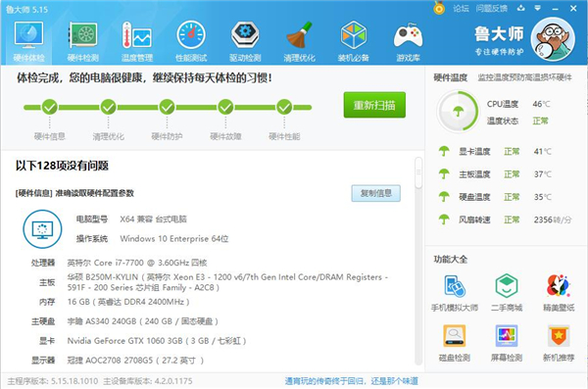The height and width of the screenshot is (389, 588).
Task: Click the 硬盘温度 umbrella icon
Action: pos(444,197)
